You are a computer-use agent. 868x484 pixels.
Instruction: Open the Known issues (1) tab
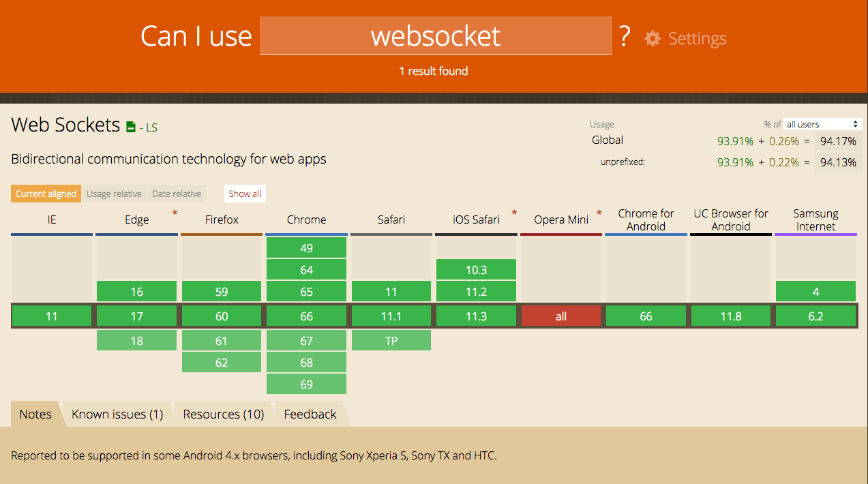117,414
